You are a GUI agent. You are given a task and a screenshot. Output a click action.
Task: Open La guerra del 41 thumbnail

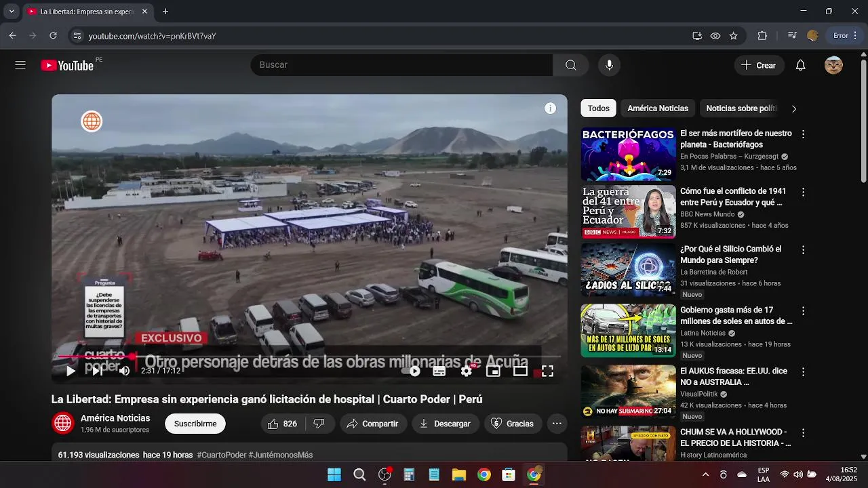[x=629, y=212]
